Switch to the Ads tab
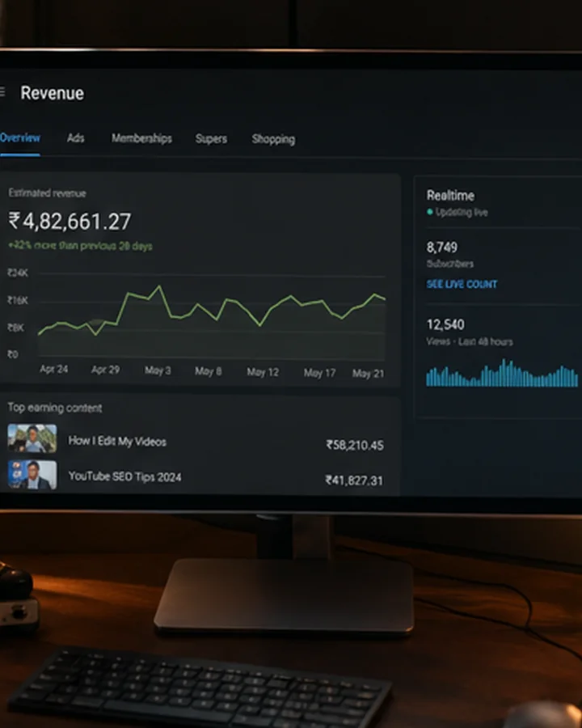This screenshot has width=582, height=728. point(76,138)
